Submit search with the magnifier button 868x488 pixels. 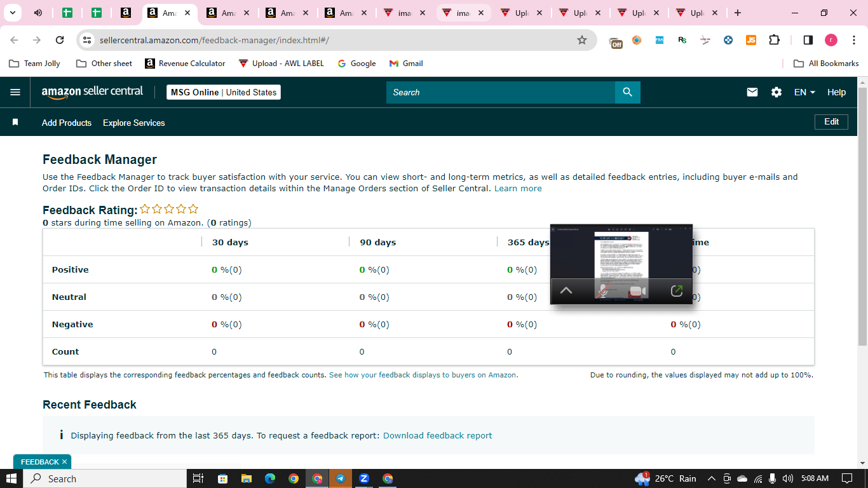coord(627,92)
